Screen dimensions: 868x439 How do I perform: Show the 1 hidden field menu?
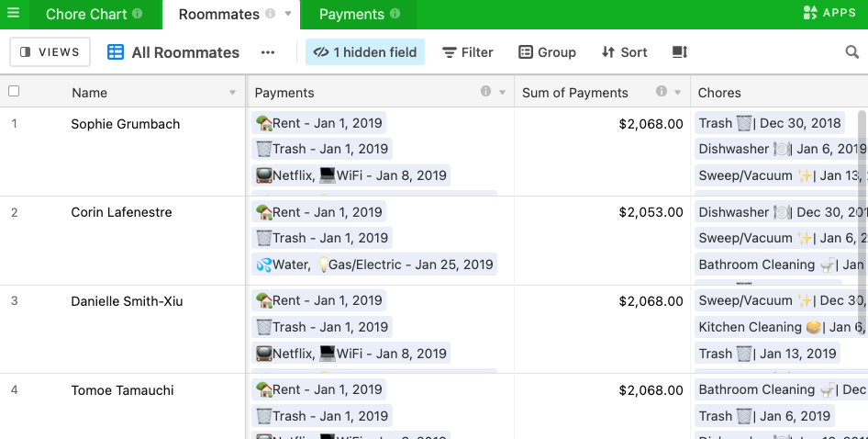coord(365,52)
